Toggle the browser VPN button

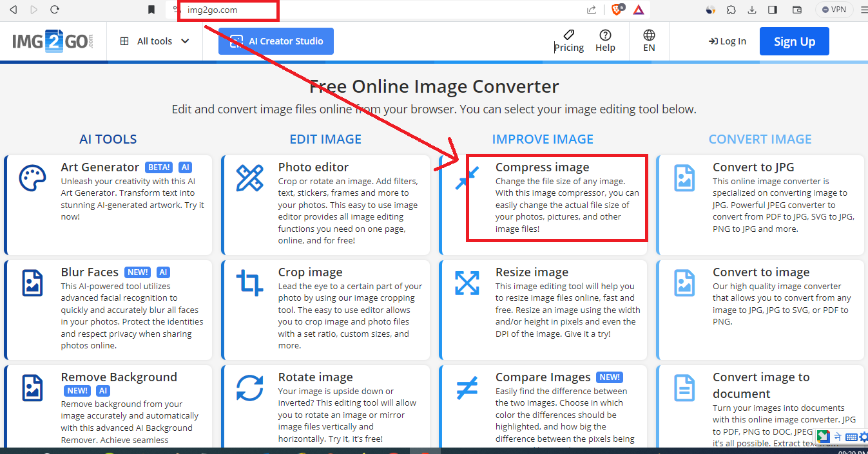click(x=834, y=10)
